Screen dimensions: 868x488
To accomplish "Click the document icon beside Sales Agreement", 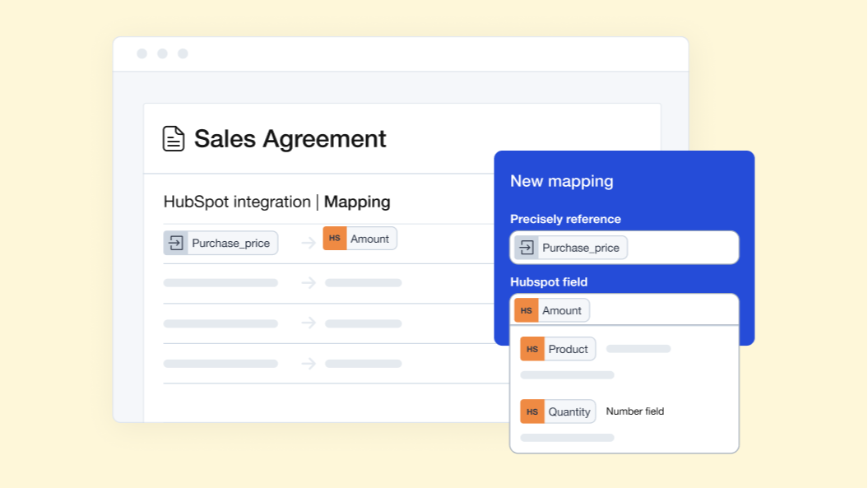I will [174, 138].
